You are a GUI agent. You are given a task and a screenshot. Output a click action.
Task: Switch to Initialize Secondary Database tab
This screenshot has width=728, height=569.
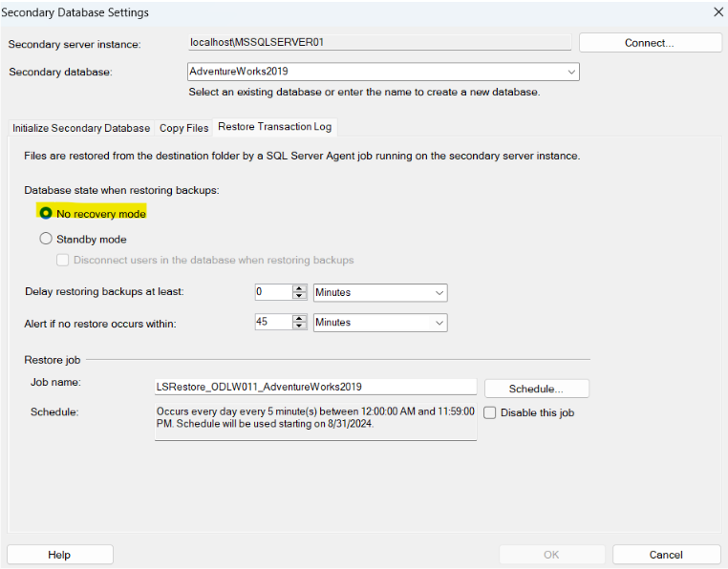click(x=81, y=128)
